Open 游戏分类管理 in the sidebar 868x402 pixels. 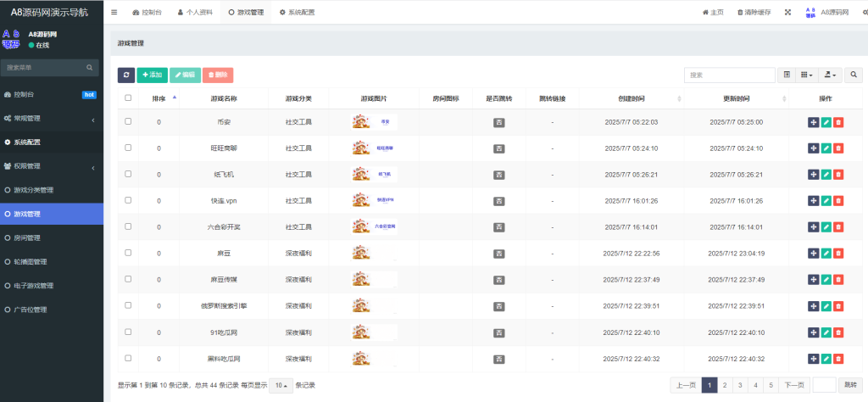(52, 190)
